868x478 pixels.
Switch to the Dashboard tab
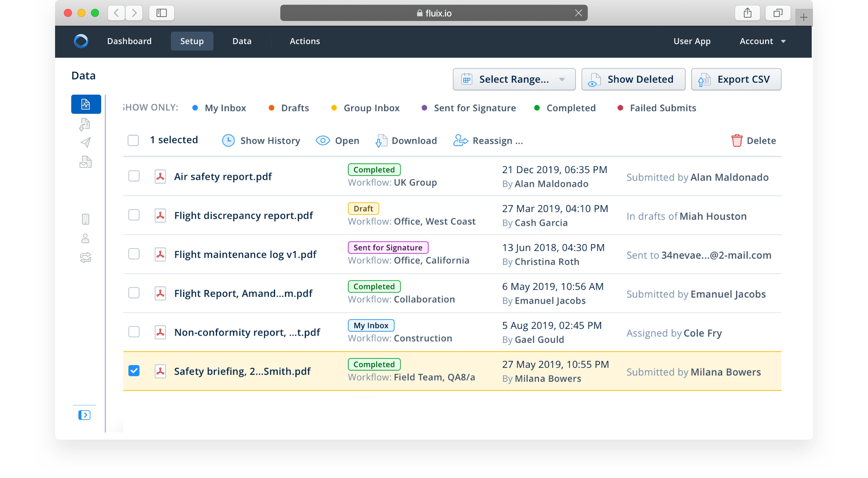pos(129,41)
